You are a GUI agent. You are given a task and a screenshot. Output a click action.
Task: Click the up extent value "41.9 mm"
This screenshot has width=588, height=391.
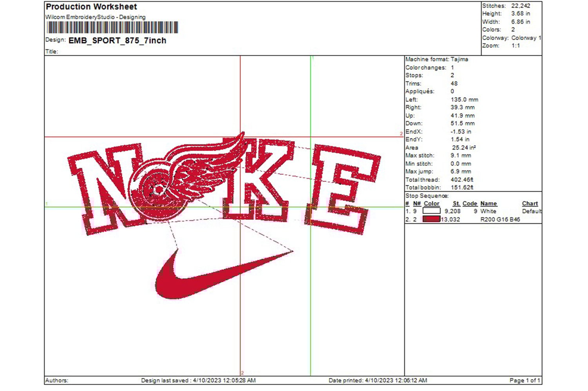pos(463,116)
